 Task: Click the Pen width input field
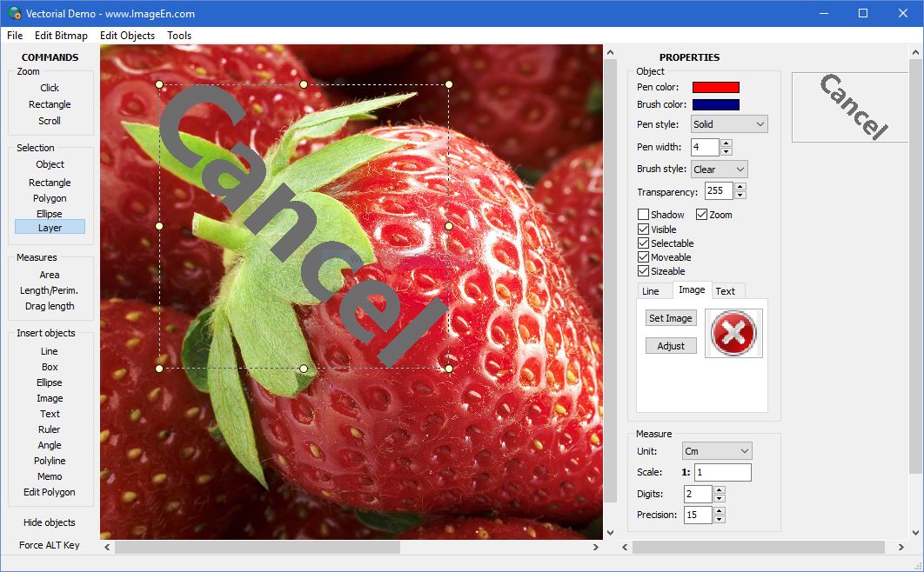(705, 147)
